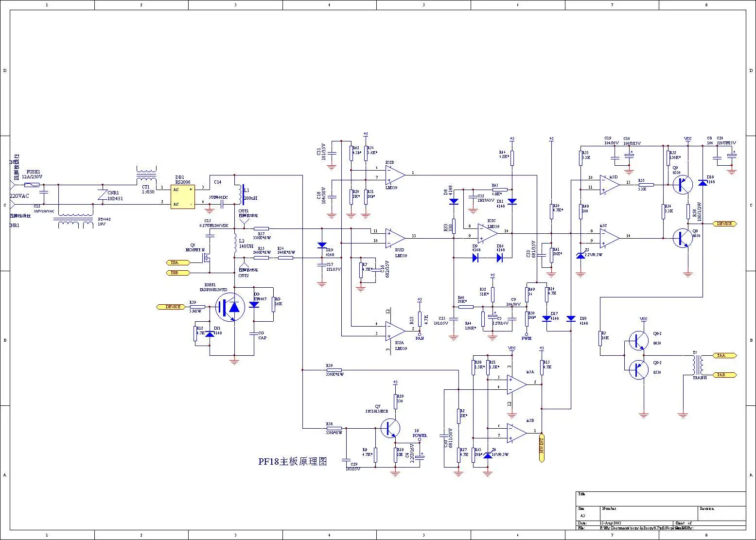Click the D8 4148 diode symbol
This screenshot has width=756, height=540.
454,201
